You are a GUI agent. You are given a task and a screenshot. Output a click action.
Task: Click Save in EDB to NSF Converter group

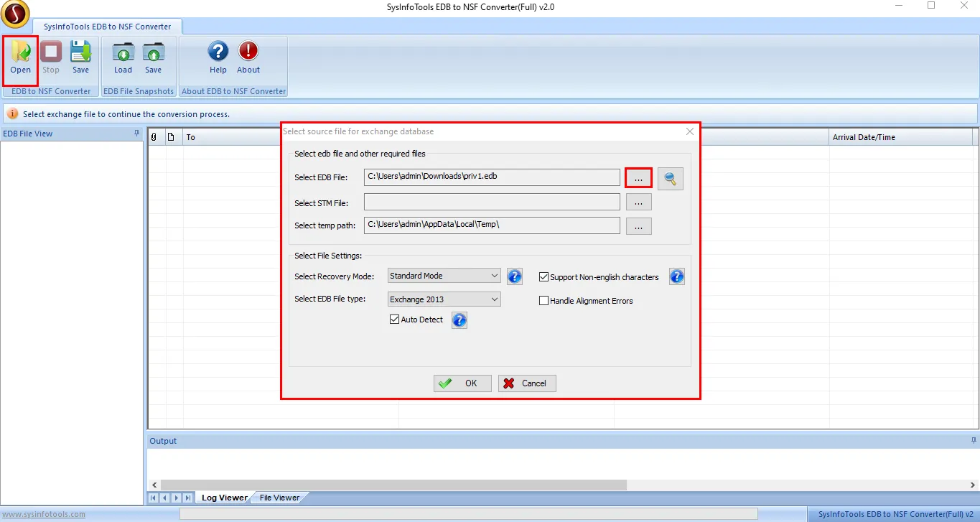(x=80, y=57)
